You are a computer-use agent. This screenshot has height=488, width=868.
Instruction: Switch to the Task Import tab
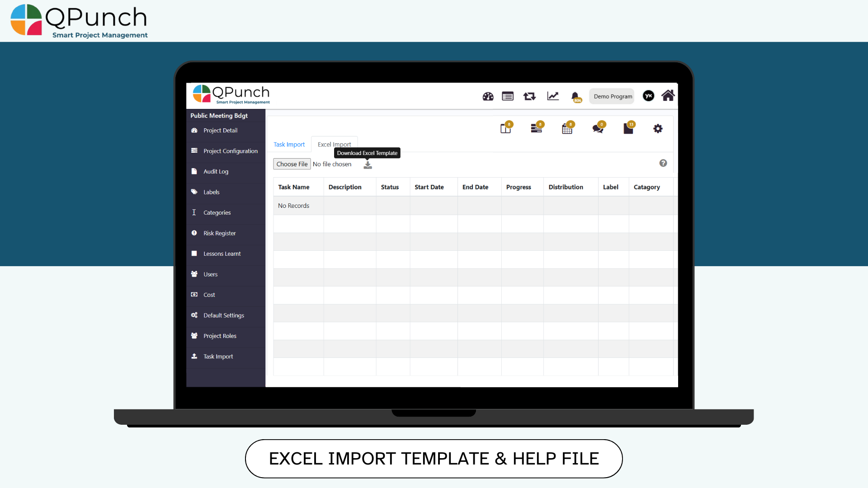click(x=289, y=145)
